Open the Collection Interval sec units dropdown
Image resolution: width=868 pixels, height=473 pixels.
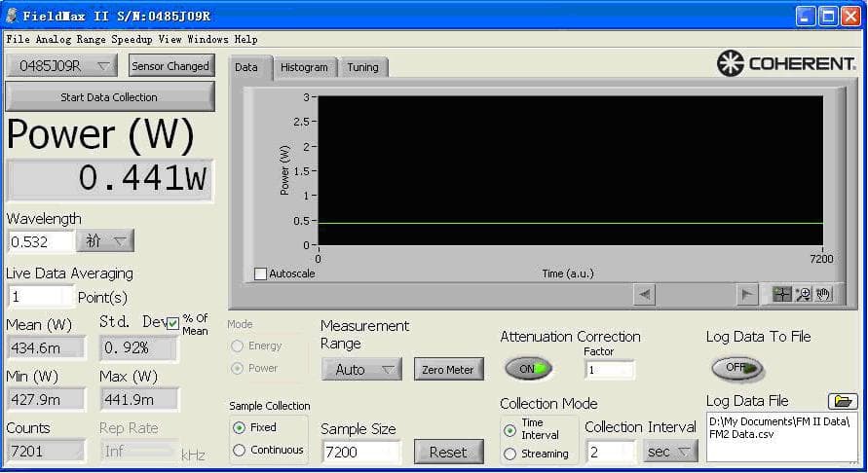[670, 452]
